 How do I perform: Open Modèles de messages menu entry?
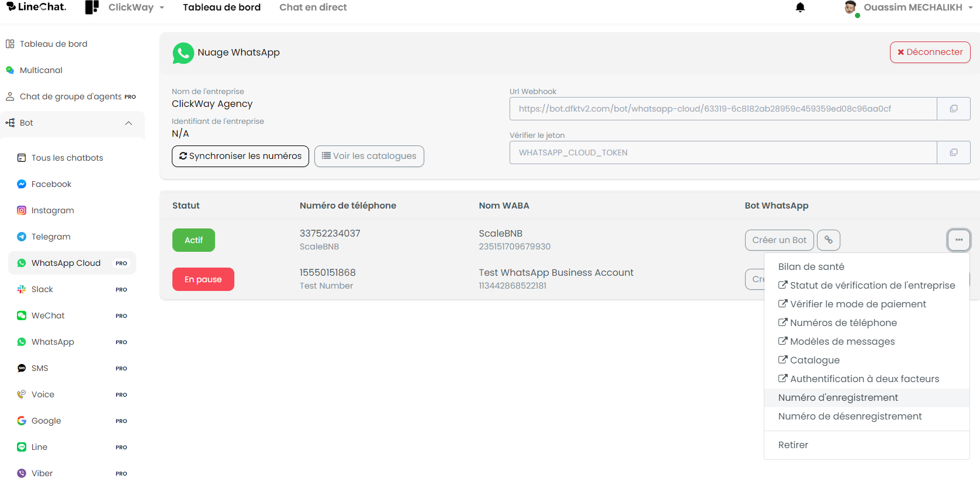[867, 342]
